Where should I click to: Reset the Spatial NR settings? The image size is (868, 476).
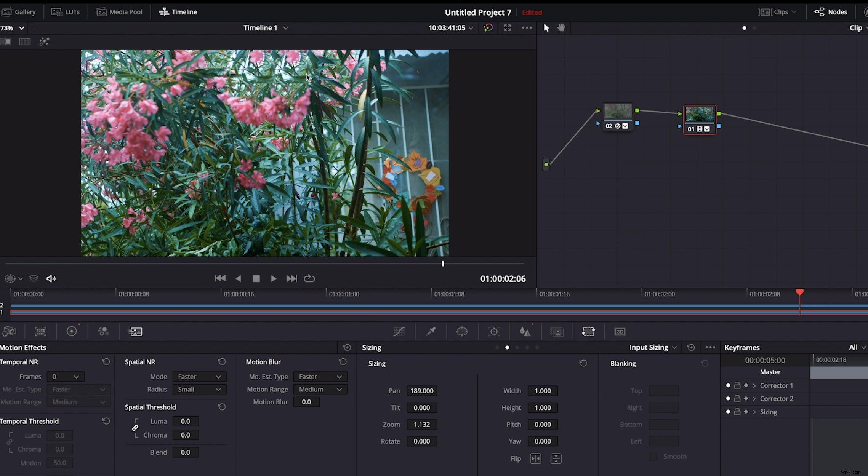tap(222, 362)
